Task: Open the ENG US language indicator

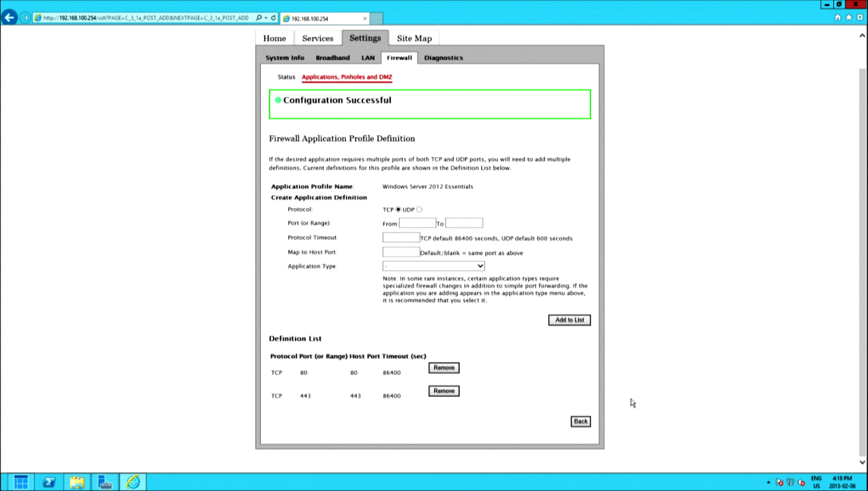Action: click(x=816, y=482)
